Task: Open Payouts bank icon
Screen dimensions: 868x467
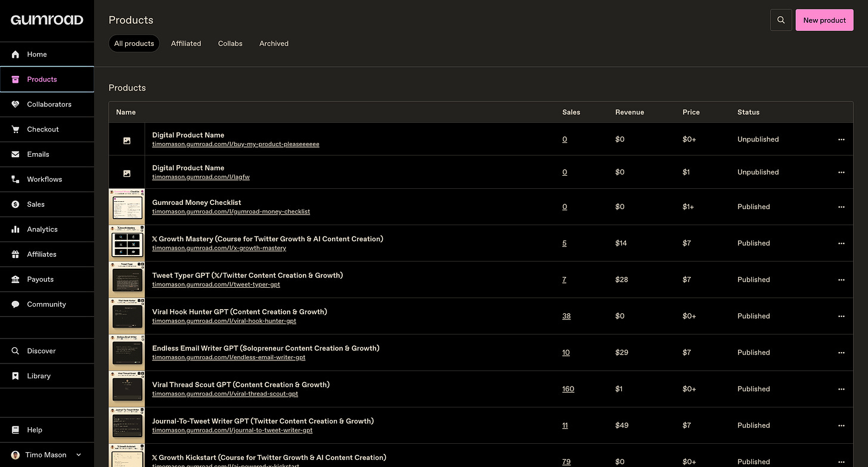Action: 15,279
